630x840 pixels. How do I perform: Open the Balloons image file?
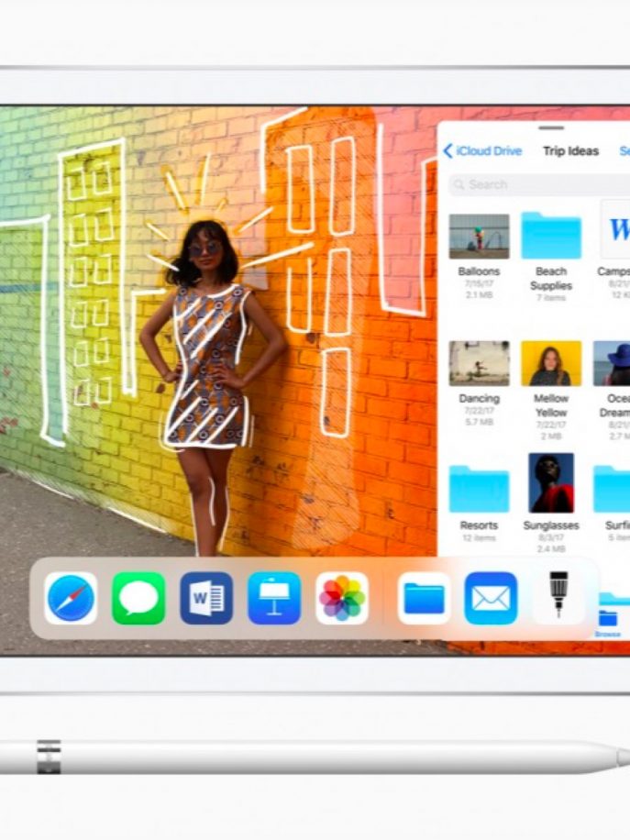pyautogui.click(x=479, y=238)
